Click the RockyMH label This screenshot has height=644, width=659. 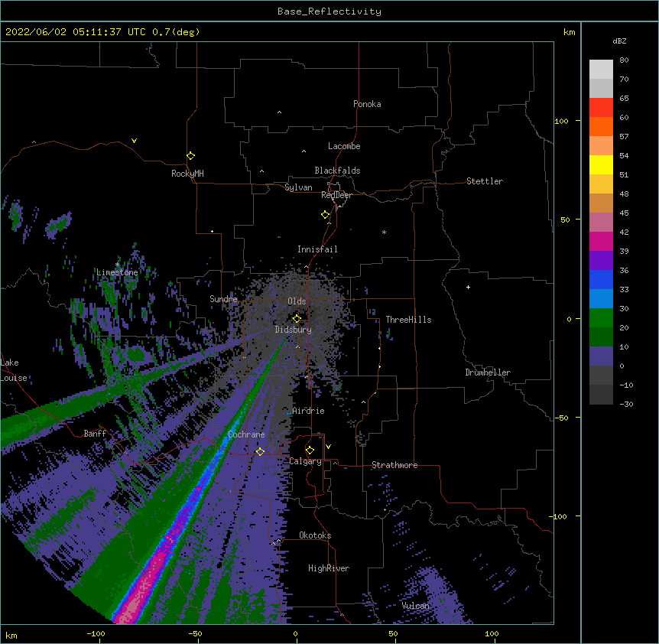coord(187,174)
